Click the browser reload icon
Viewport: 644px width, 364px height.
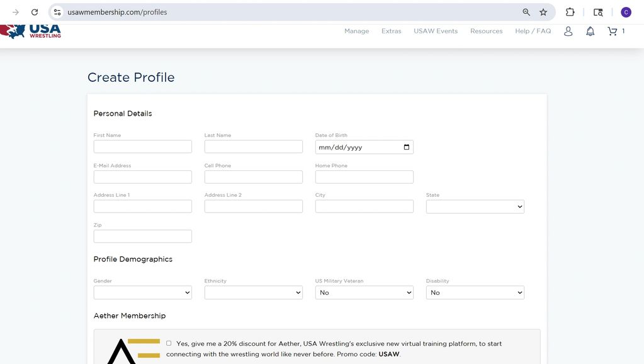coord(35,12)
